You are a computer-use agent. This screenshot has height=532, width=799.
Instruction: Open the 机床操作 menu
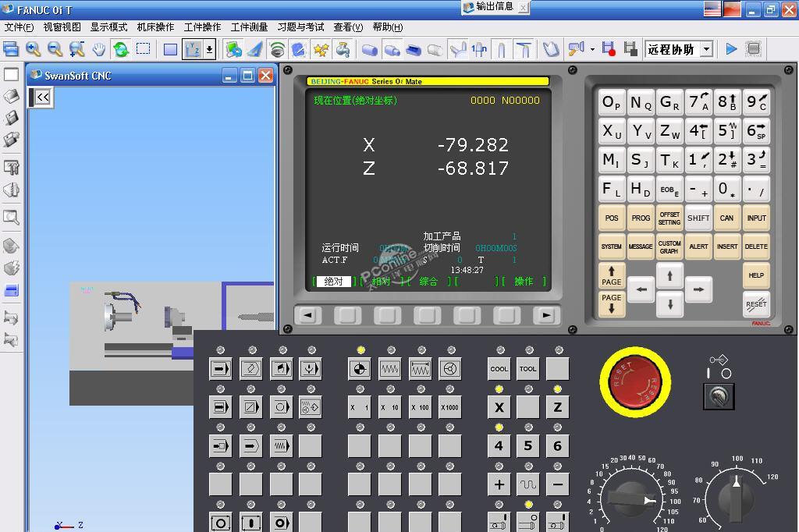click(155, 27)
